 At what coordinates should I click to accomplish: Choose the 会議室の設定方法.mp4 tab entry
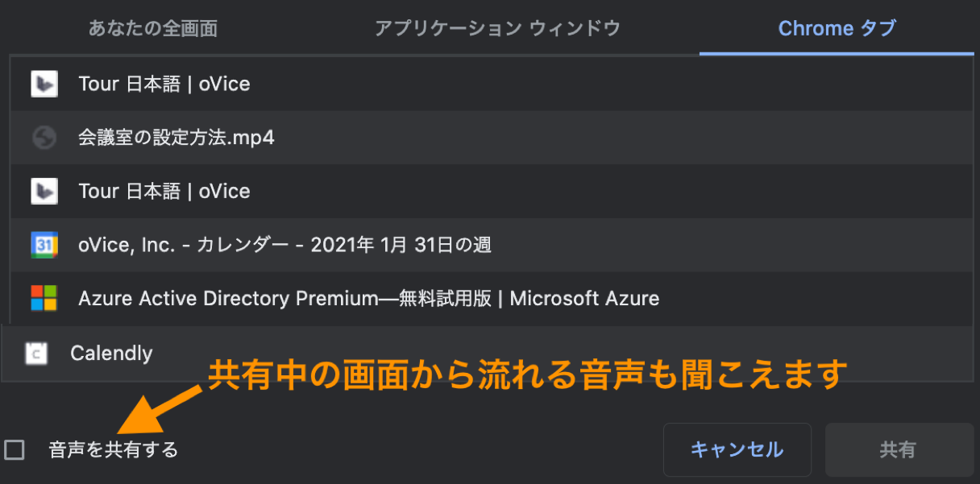tap(492, 138)
